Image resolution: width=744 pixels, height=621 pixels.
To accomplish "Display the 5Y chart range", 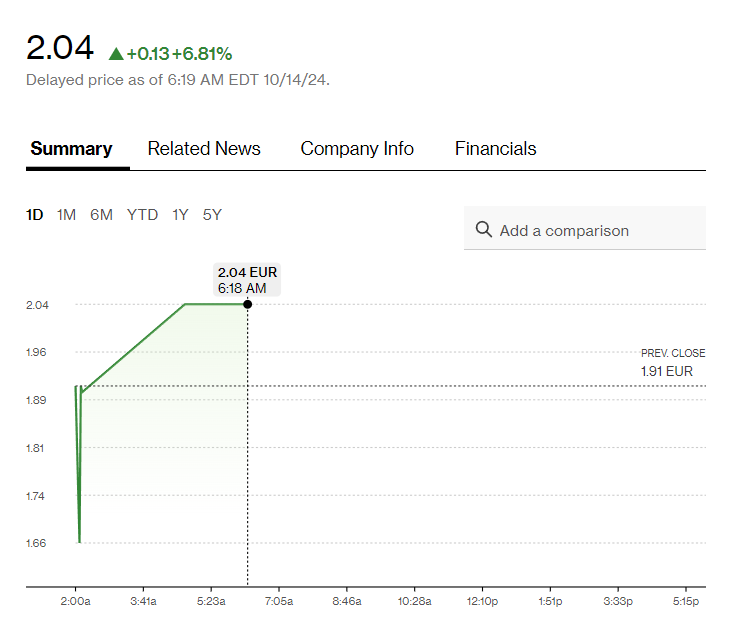I will pyautogui.click(x=212, y=215).
